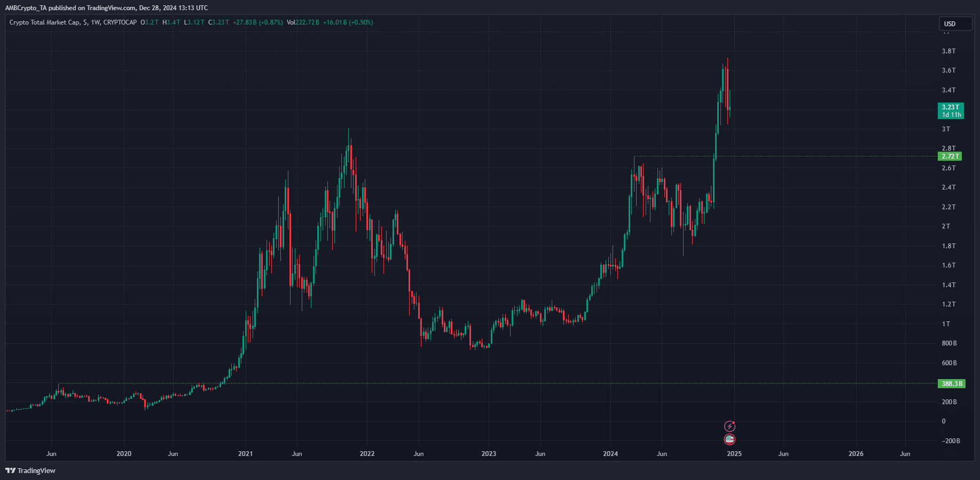Screen dimensions: 980x480
Task: Click the -200B price scale label
Action: coord(951,441)
